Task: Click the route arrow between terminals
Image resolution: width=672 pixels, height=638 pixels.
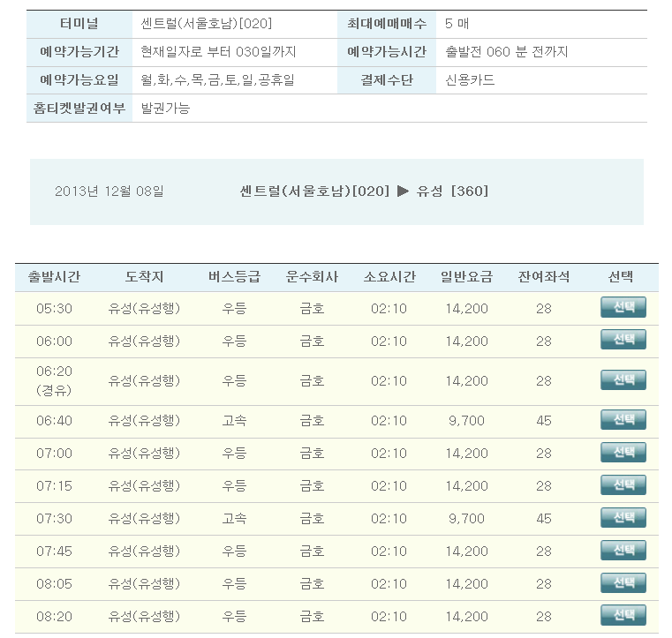Action: tap(403, 191)
